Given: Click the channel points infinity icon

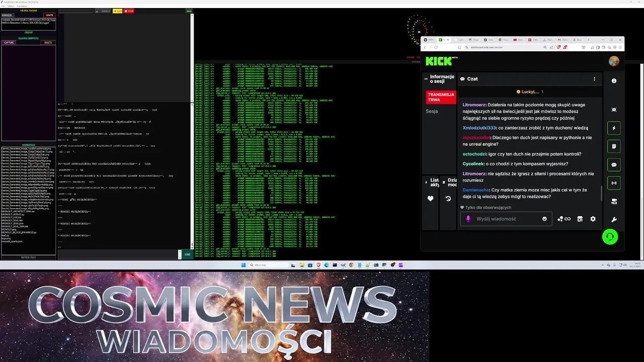Looking at the screenshot, I should pos(563,219).
